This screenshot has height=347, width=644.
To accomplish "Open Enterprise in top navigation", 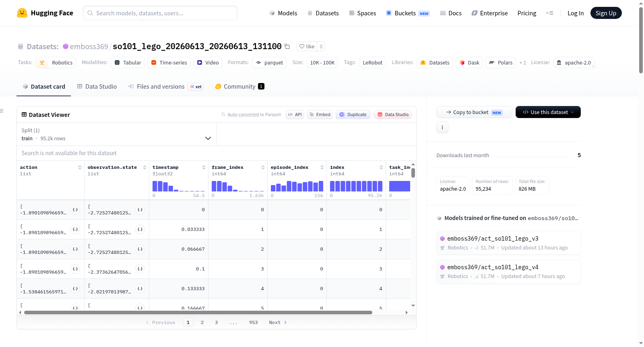I will click(490, 13).
